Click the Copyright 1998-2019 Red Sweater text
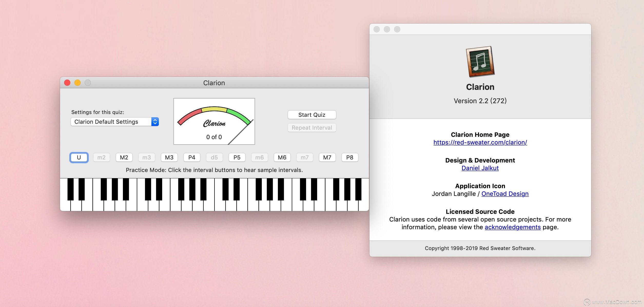The height and width of the screenshot is (307, 644). point(480,248)
